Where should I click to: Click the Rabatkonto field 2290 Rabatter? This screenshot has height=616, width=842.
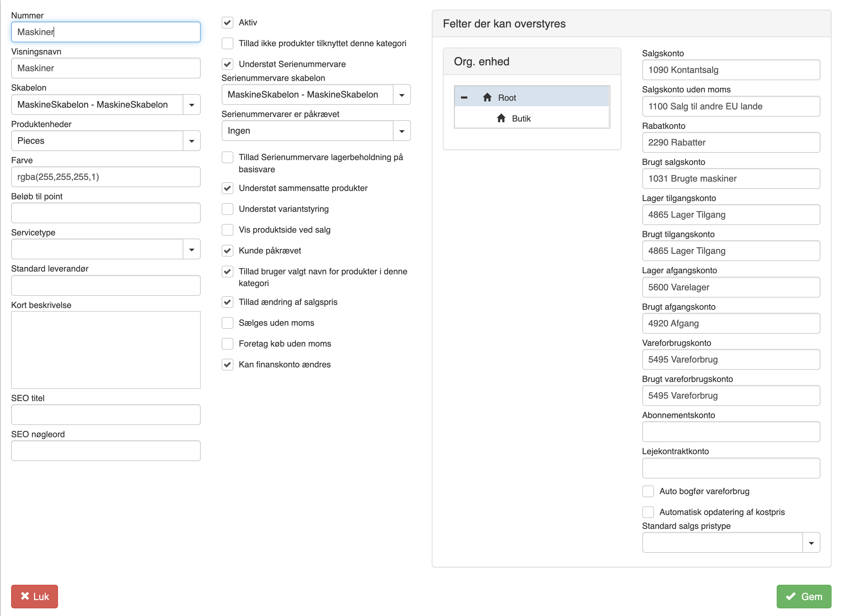[x=731, y=142]
